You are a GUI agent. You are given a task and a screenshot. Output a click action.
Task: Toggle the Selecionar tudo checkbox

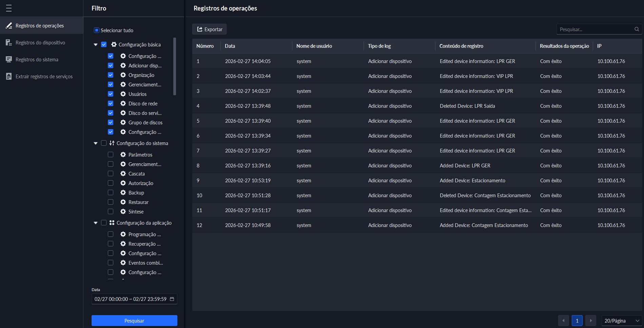point(97,30)
